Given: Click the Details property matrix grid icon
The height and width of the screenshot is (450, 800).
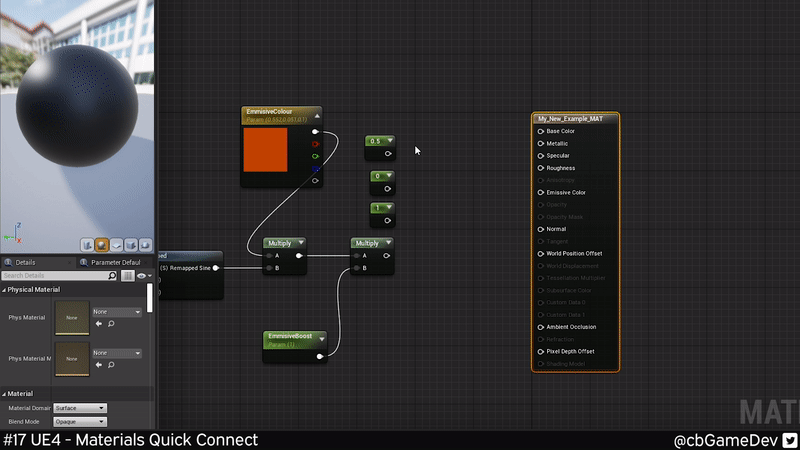Looking at the screenshot, I should pos(128,275).
